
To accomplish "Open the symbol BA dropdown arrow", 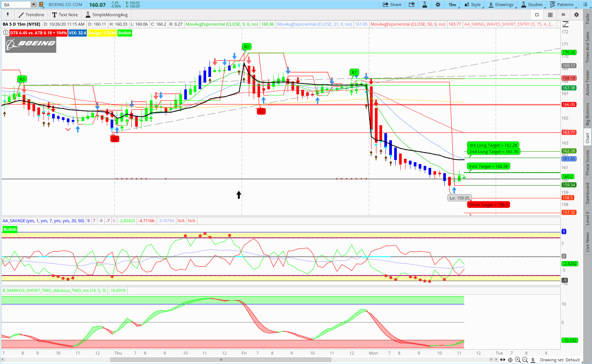I will click(34, 5).
